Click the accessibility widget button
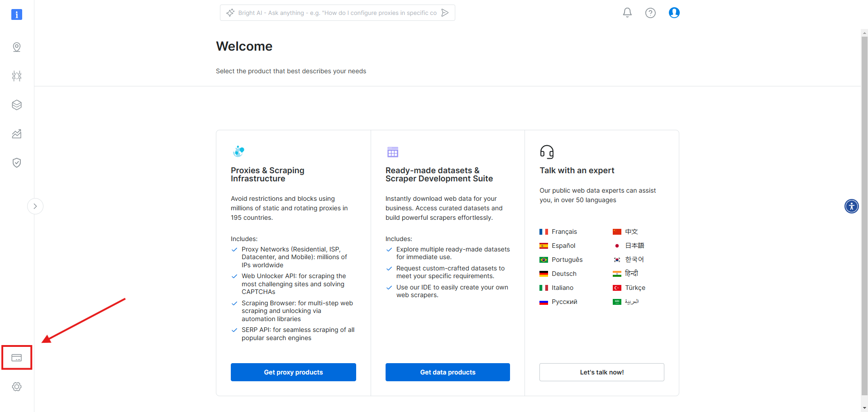Screen dimensions: 868x412 pos(852,206)
